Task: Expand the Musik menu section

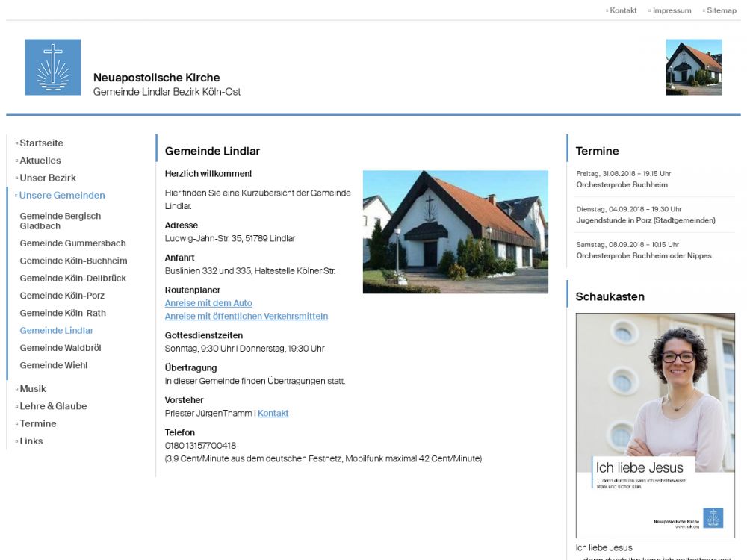Action: click(x=33, y=389)
